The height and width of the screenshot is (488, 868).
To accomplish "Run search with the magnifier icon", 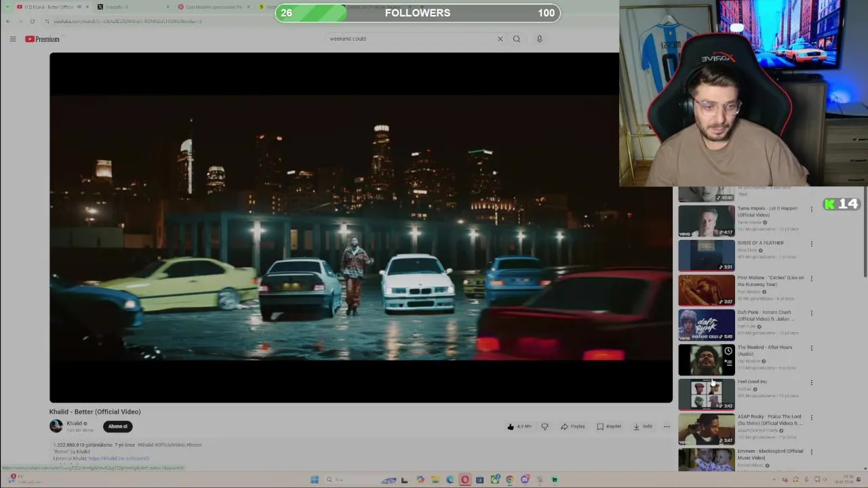I will (517, 39).
